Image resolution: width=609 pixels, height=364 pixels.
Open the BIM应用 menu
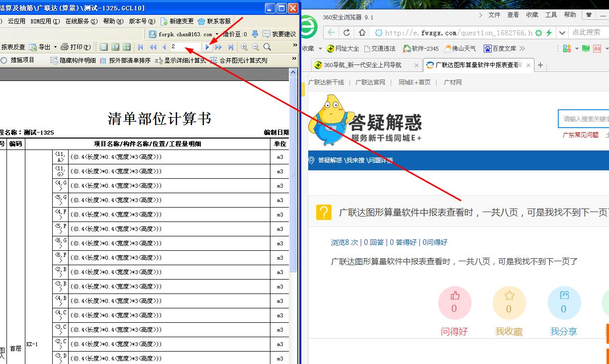tap(45, 21)
